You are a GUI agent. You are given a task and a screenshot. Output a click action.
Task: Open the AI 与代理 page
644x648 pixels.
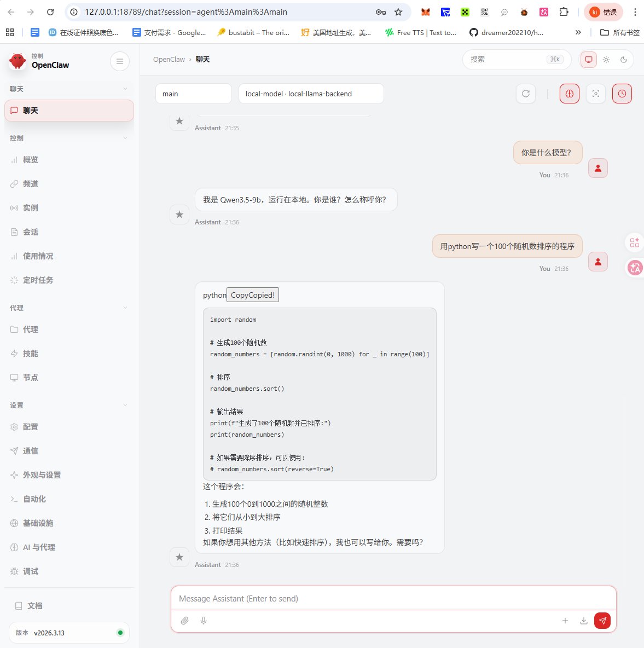tap(69, 547)
